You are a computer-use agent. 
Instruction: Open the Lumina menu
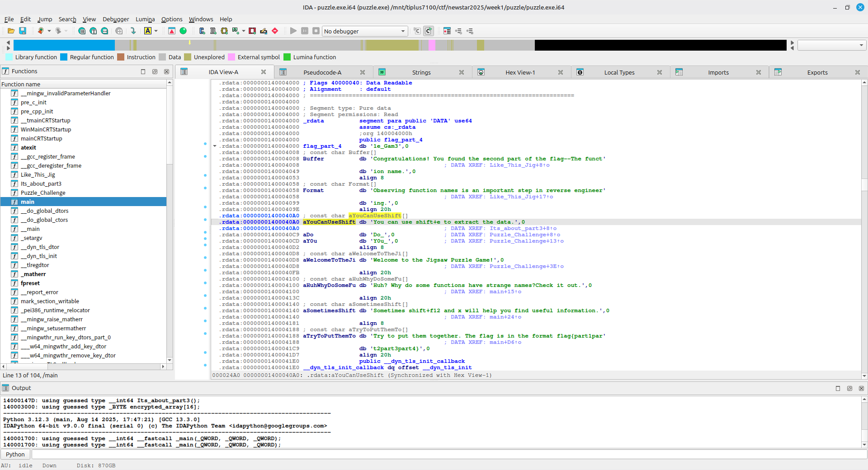click(145, 19)
